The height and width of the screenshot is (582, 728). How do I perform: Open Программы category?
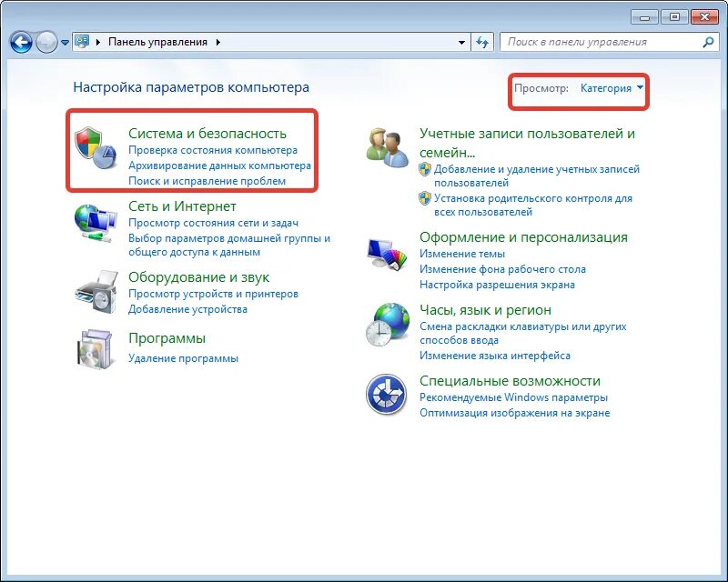167,338
